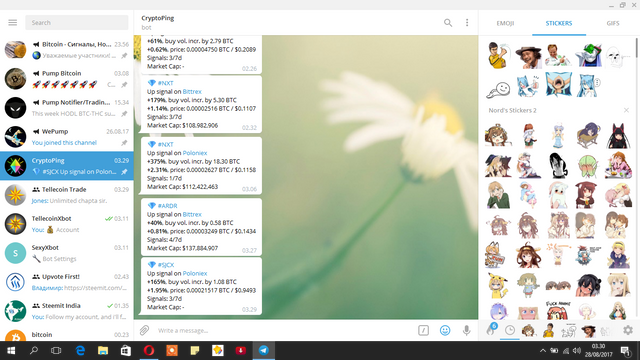Search within the CryptoPing chat

click(x=448, y=23)
